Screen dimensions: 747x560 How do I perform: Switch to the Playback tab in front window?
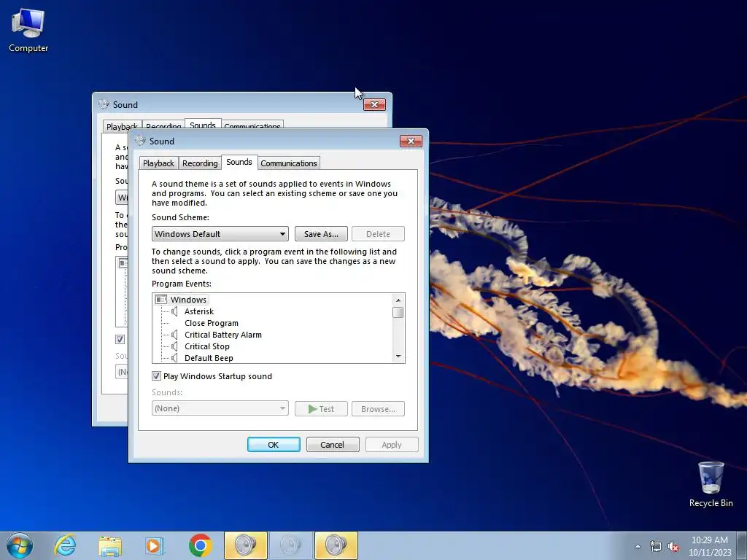[158, 163]
